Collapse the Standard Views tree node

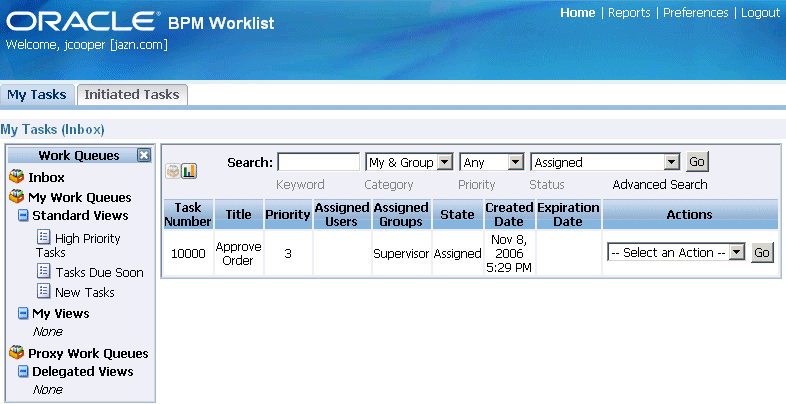click(x=23, y=216)
